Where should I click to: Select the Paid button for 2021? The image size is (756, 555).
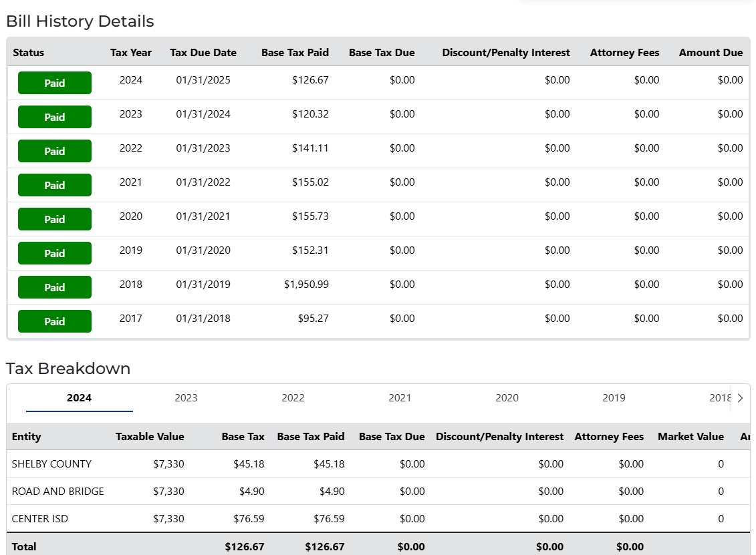click(x=55, y=185)
